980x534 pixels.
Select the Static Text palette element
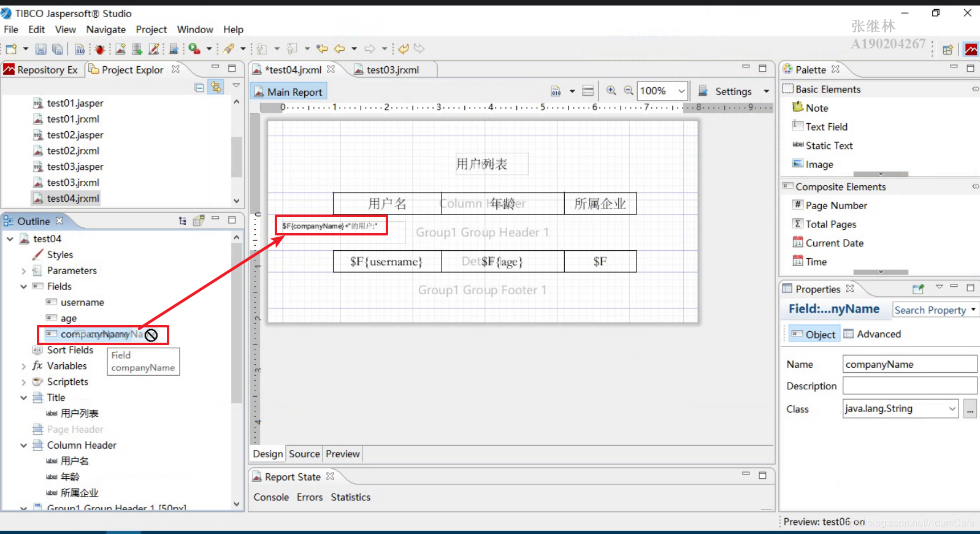pos(822,146)
